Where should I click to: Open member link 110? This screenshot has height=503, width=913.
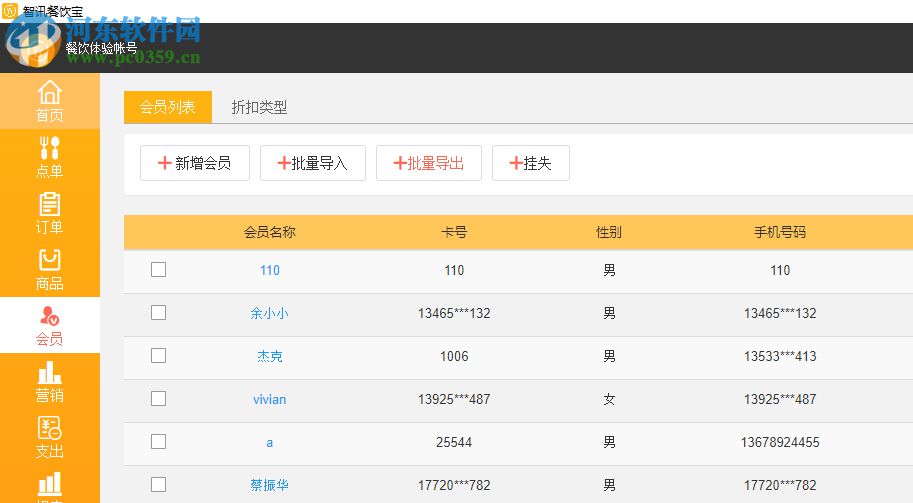tap(270, 270)
